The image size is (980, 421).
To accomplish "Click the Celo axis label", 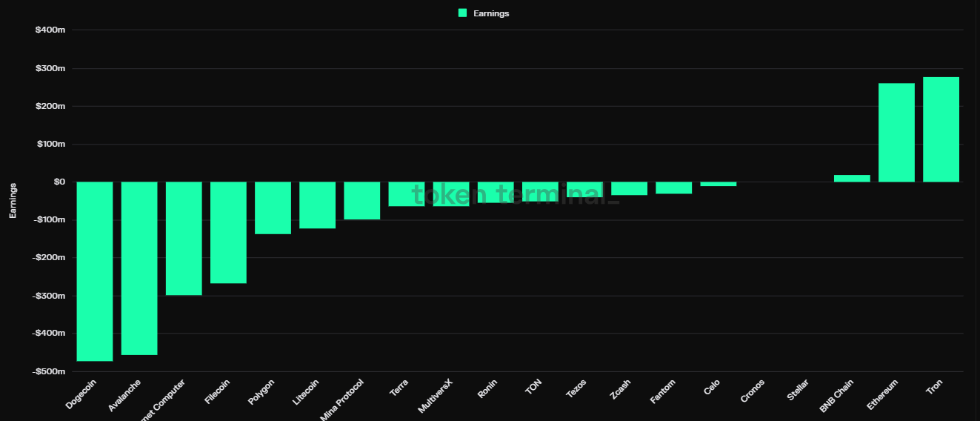I will point(712,387).
